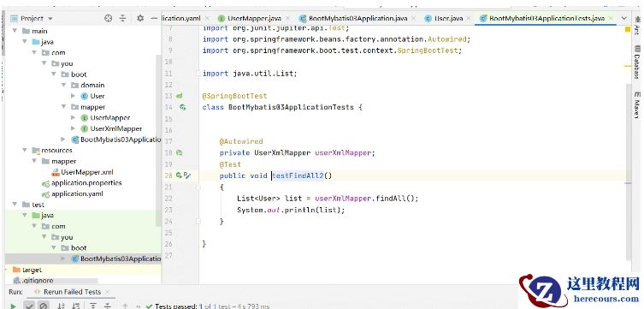Switch to the application.yaml editor tab
Screen dimensions: 644x309
181,19
